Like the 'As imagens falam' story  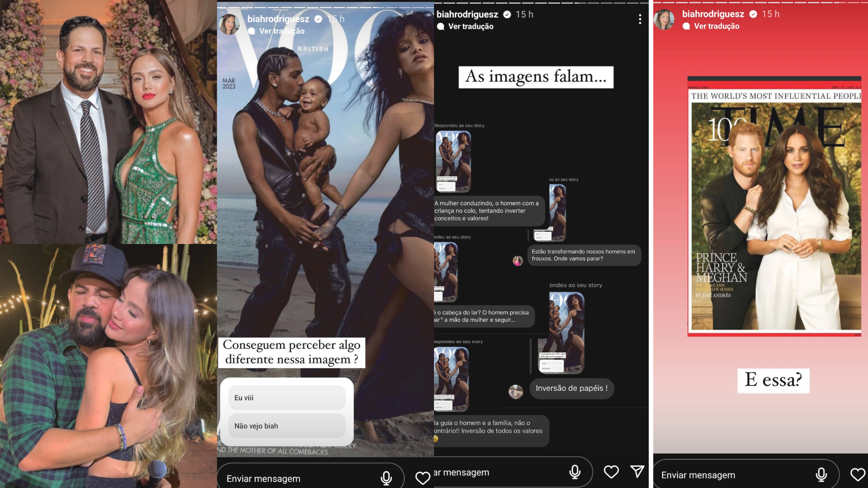(x=611, y=472)
